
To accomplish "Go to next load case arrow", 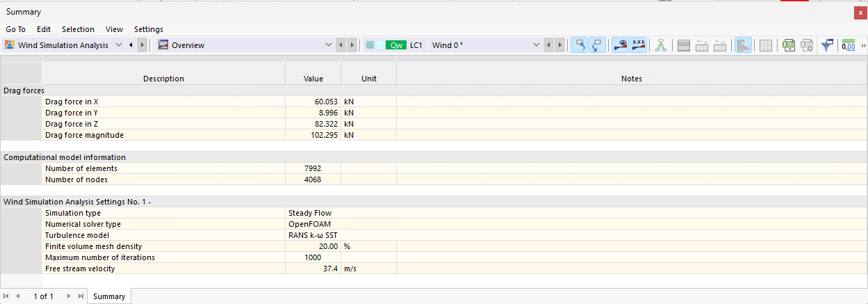I will [x=560, y=45].
